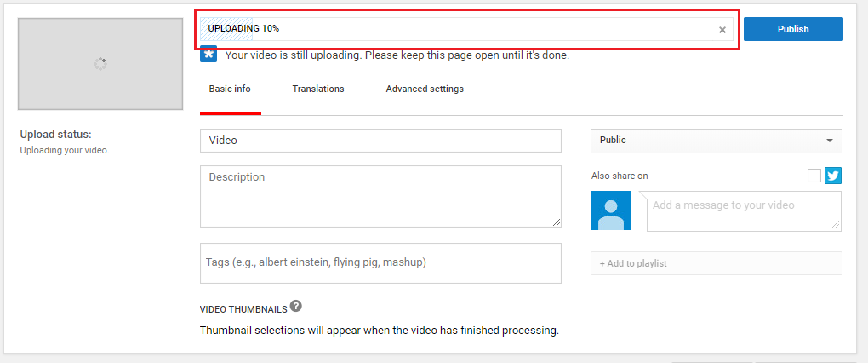
Task: Select the Basic info tab
Action: [230, 89]
